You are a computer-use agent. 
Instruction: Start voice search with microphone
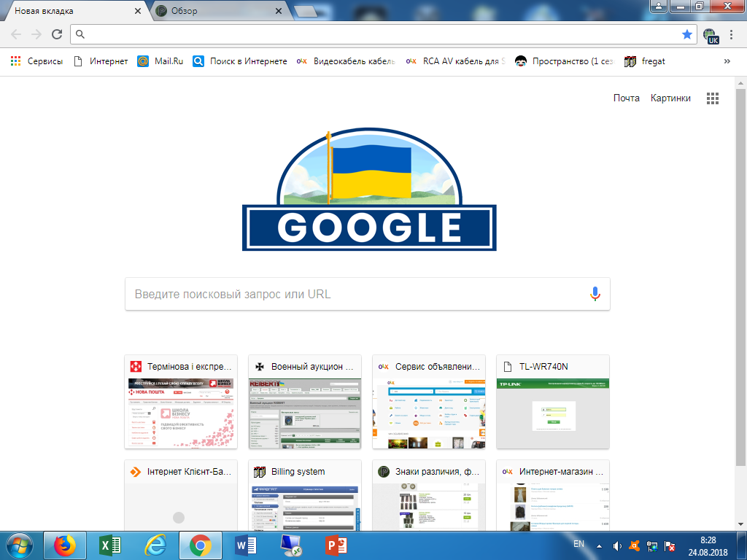click(x=595, y=294)
